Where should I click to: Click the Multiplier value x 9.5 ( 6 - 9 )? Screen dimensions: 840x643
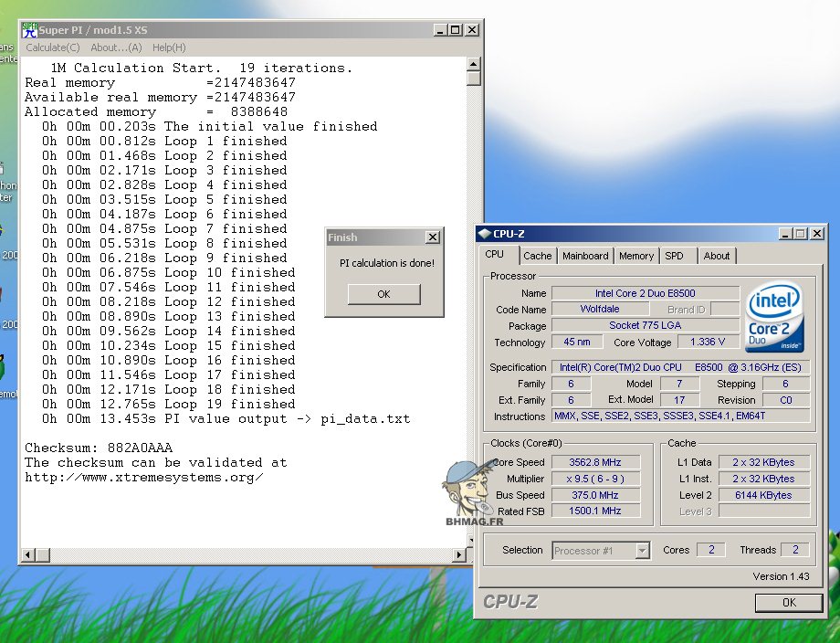click(595, 479)
